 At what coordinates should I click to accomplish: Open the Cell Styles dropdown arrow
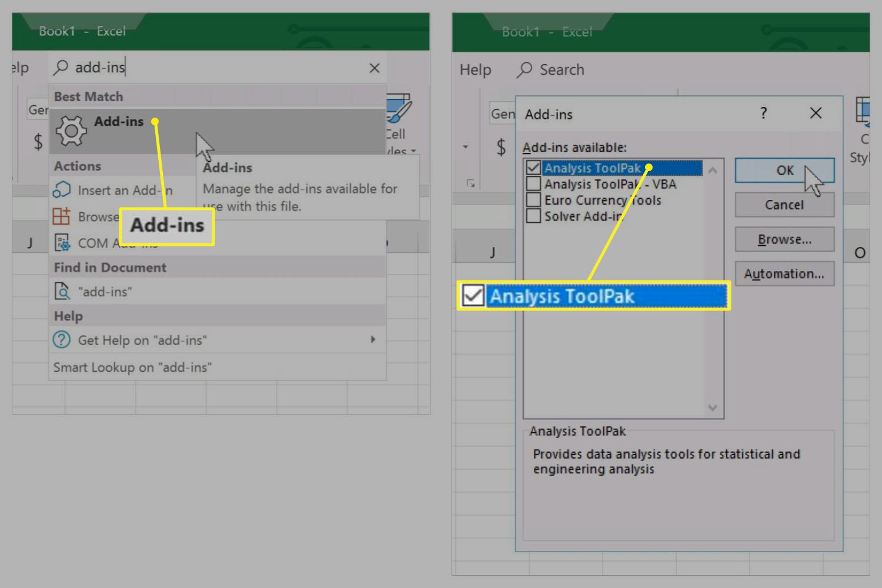coord(413,151)
